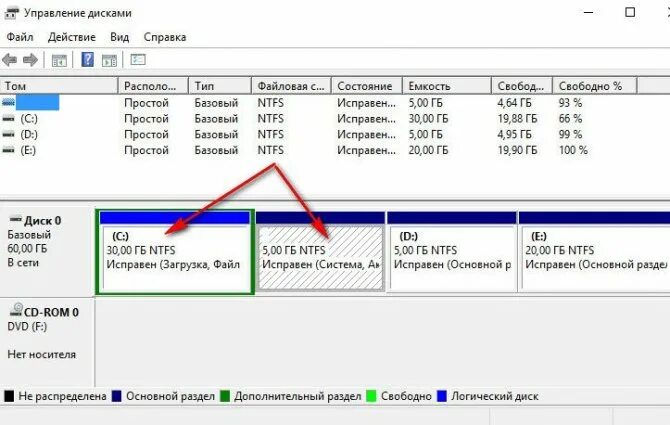670x425 pixels.
Task: Click the CD-ROM 0 DVD (F:) label panel
Action: point(47,342)
